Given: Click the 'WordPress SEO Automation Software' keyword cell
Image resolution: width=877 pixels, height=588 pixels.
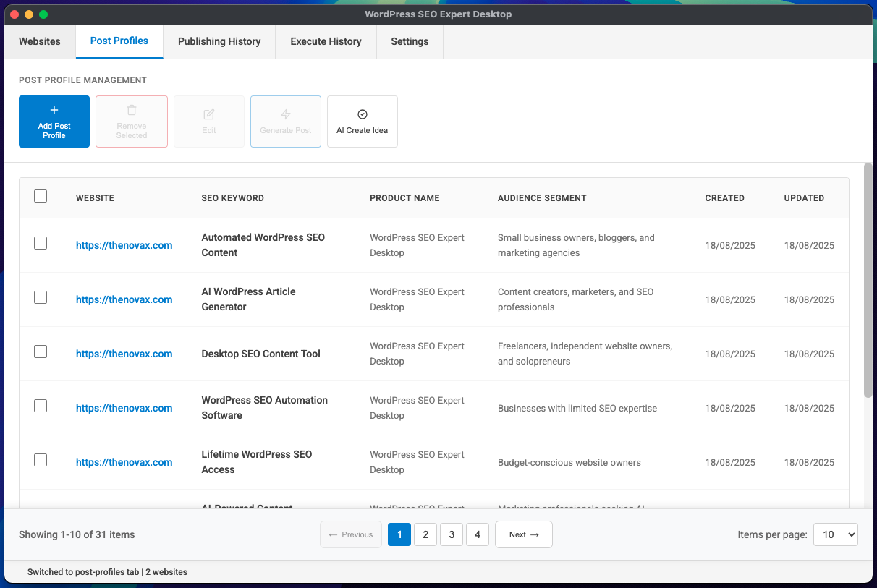Looking at the screenshot, I should click(264, 408).
